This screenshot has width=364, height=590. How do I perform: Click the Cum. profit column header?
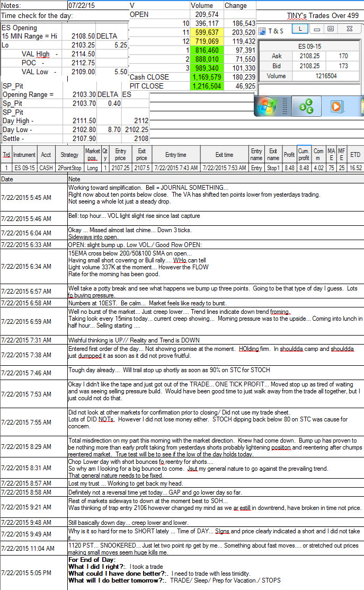click(x=304, y=155)
